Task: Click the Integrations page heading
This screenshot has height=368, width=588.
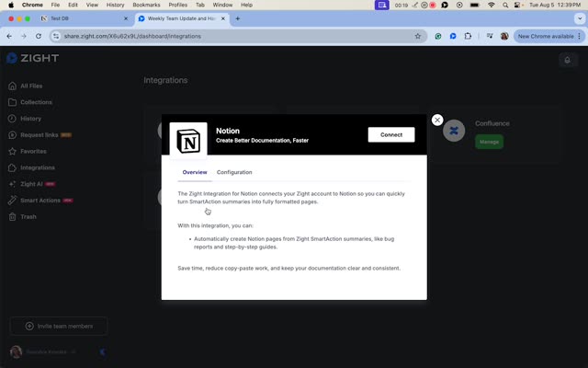Action: pyautogui.click(x=165, y=80)
